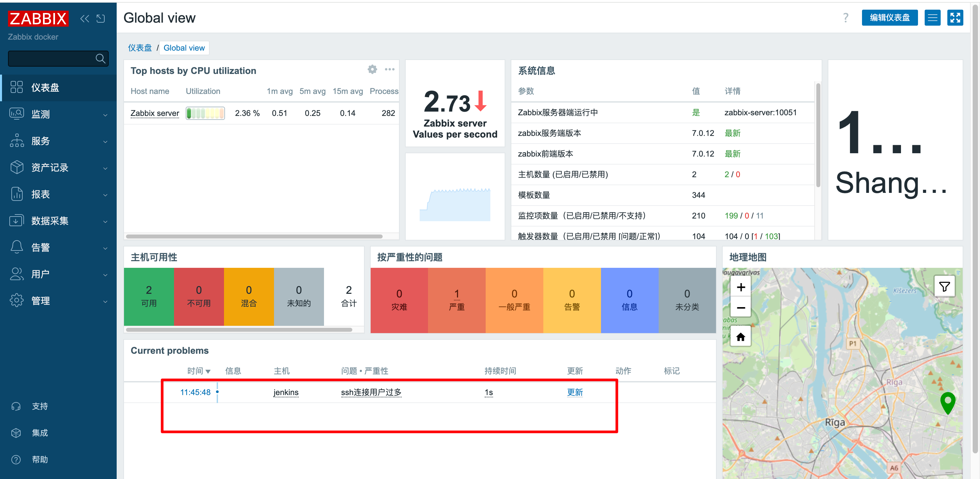The width and height of the screenshot is (980, 479).
Task: Click the ssh连接用户过多 problem link
Action: [371, 392]
